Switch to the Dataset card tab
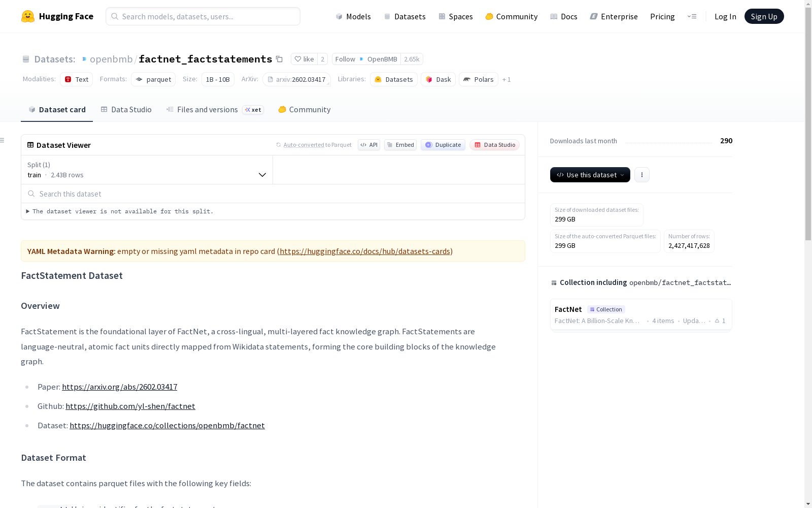812x508 pixels. click(57, 110)
